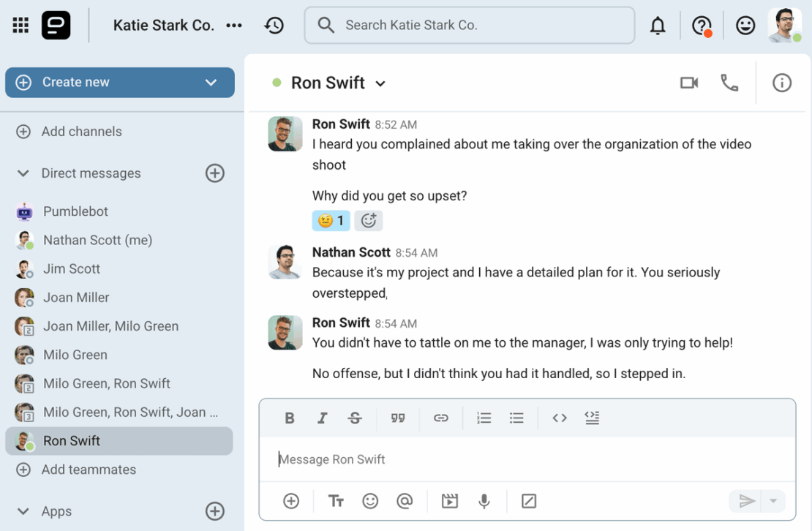
Task: Open the notifications bell
Action: [658, 25]
